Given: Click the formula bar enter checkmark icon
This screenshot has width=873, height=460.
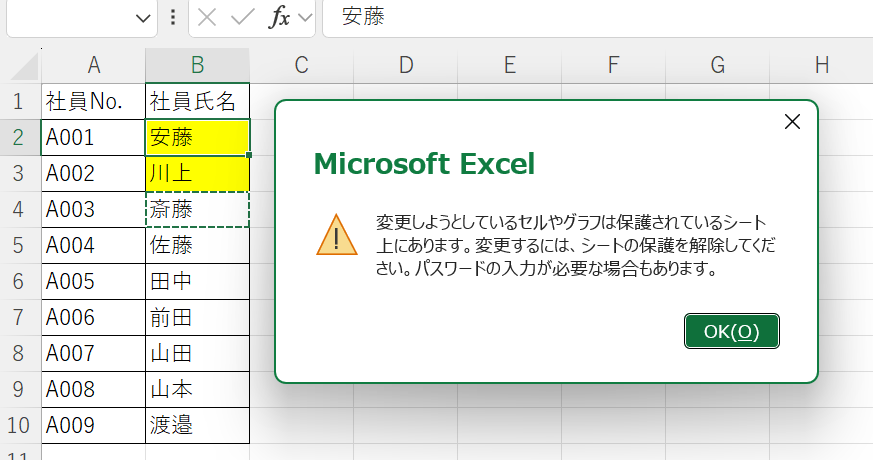Looking at the screenshot, I should click(243, 18).
